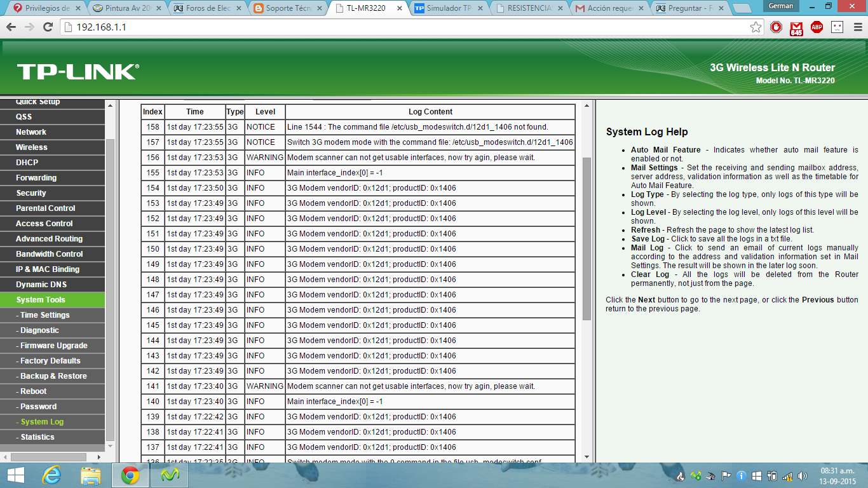This screenshot has height=488, width=868.
Task: Click the browser forward arrow
Action: click(29, 27)
